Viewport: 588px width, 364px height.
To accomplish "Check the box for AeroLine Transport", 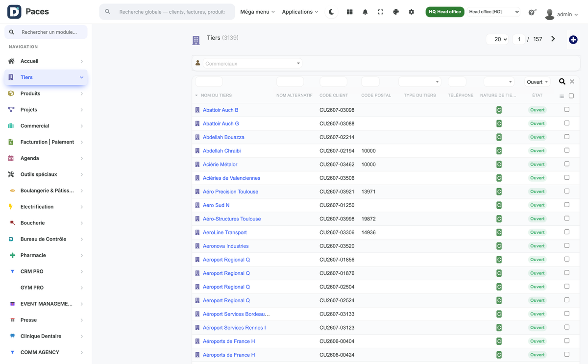I will tap(567, 232).
